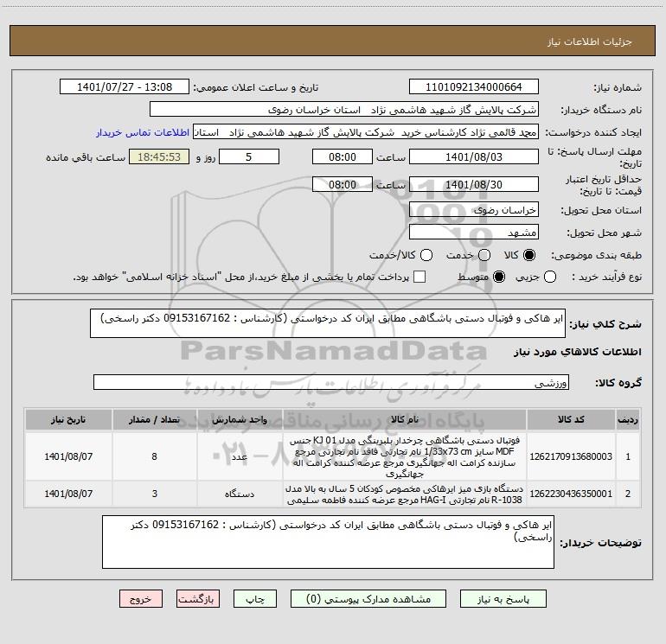666x644 pixels.
Task: Click the announcement date field 1401/07/27 - 13:08
Action: pos(125,86)
